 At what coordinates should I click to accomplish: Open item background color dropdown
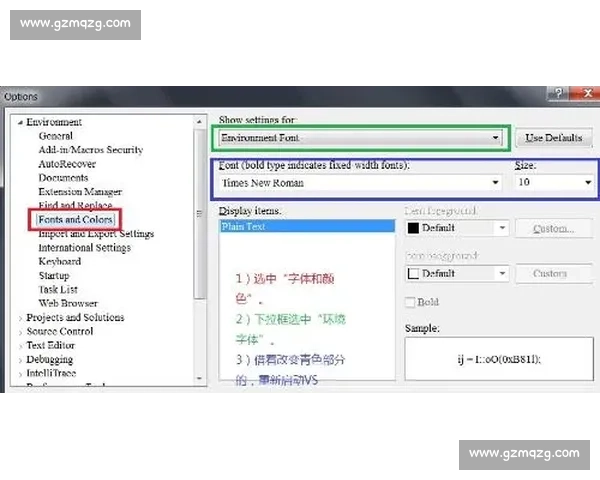[457, 273]
